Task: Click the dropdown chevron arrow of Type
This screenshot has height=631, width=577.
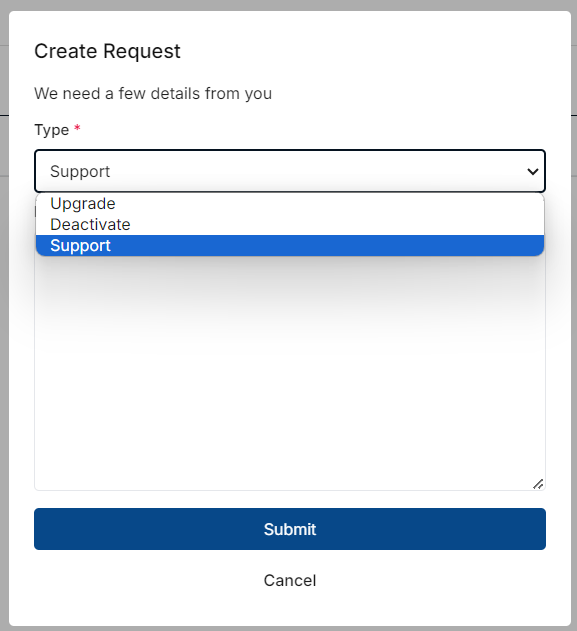Action: point(533,172)
